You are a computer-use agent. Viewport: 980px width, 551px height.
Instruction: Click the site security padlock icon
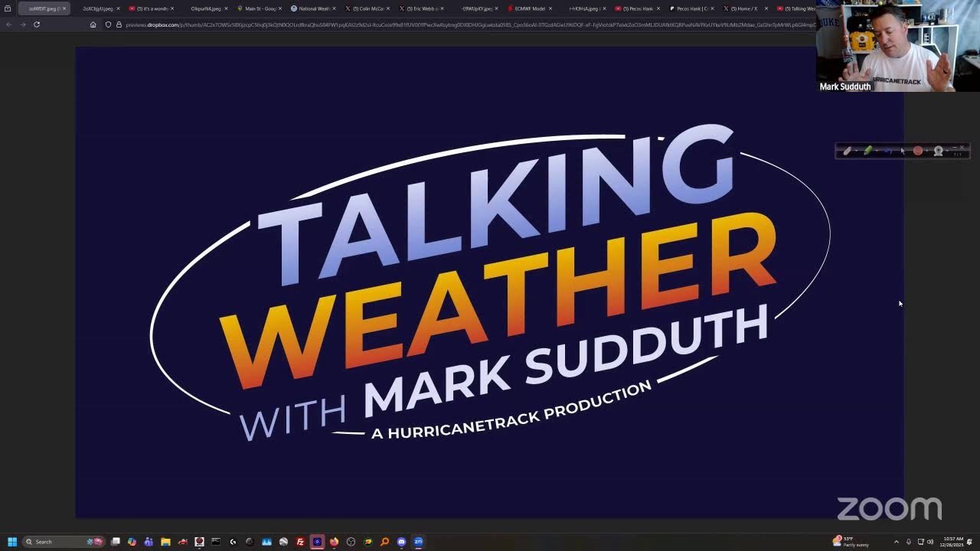pyautogui.click(x=119, y=24)
